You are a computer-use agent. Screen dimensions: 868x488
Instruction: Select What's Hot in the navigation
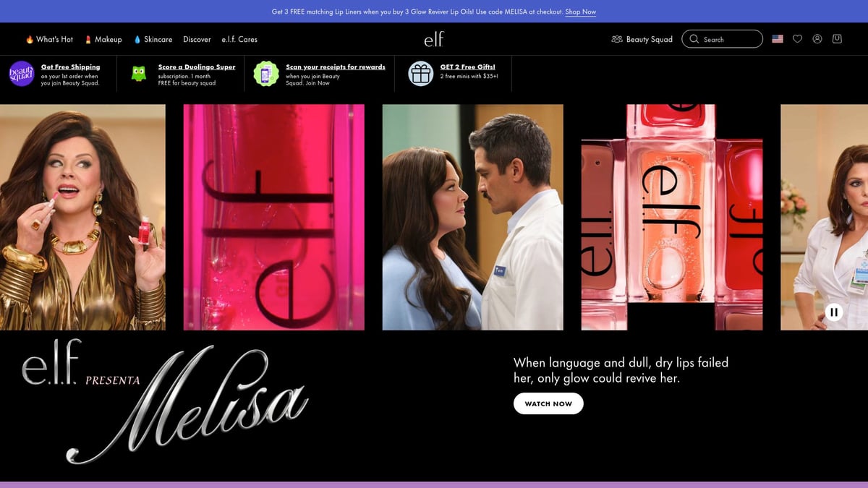point(49,39)
